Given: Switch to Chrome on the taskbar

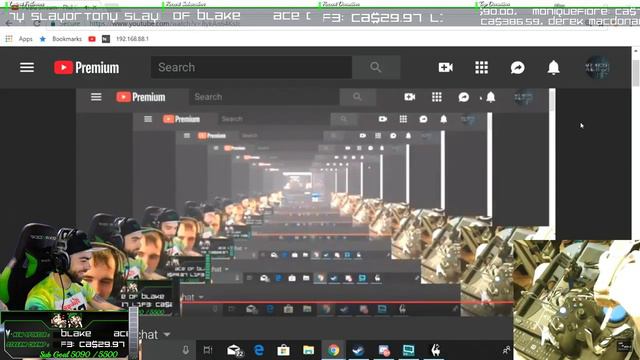Looking at the screenshot, I should click(x=333, y=350).
